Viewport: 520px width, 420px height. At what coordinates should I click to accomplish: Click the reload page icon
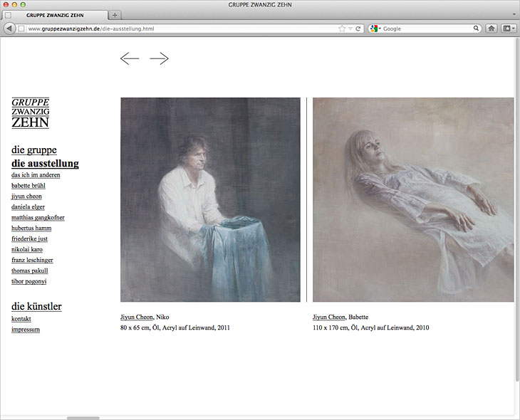(x=358, y=29)
